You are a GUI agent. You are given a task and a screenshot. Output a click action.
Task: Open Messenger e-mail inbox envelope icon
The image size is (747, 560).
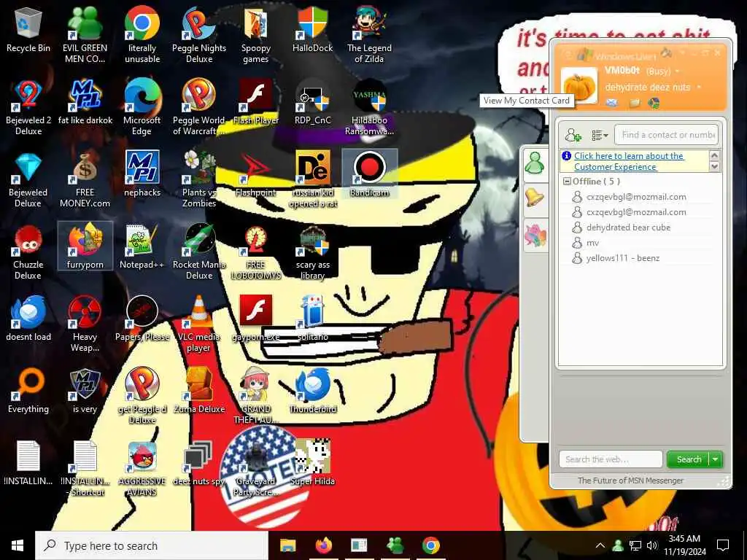coord(612,103)
